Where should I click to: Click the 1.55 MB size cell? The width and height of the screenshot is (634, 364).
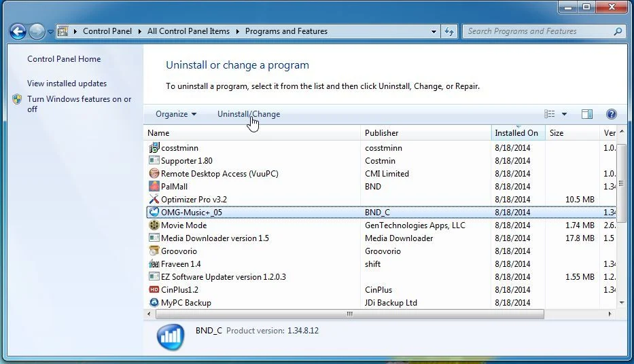580,277
